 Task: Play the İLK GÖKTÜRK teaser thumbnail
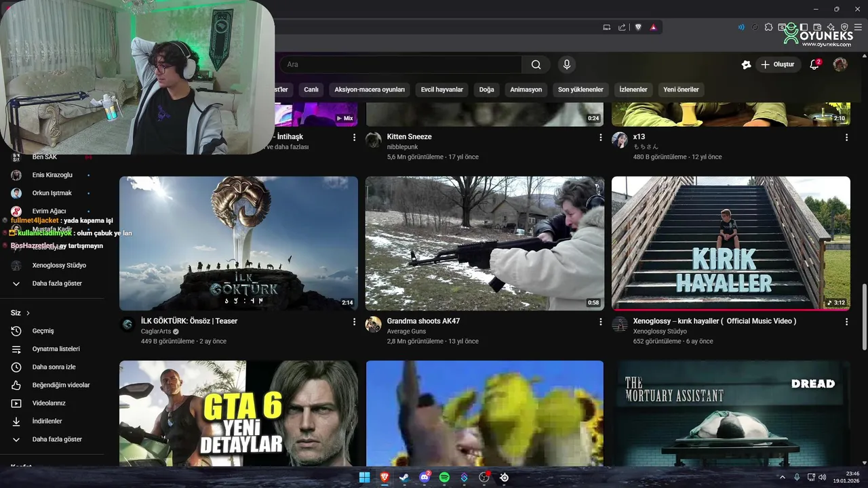pos(239,243)
